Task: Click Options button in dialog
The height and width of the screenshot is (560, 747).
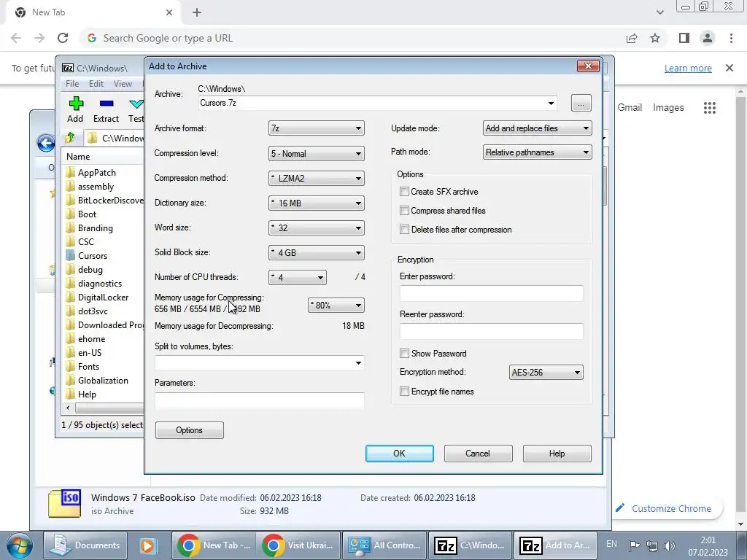Action: pos(189,430)
